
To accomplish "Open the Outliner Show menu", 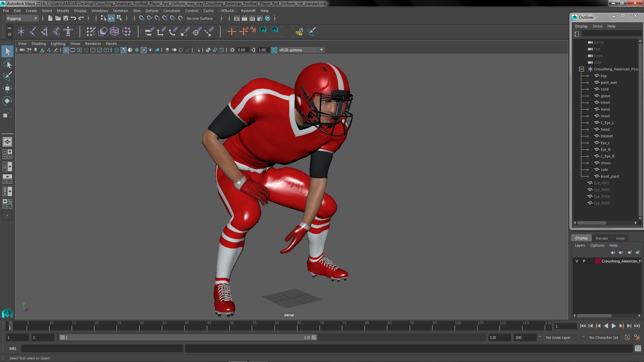I will pyautogui.click(x=597, y=26).
